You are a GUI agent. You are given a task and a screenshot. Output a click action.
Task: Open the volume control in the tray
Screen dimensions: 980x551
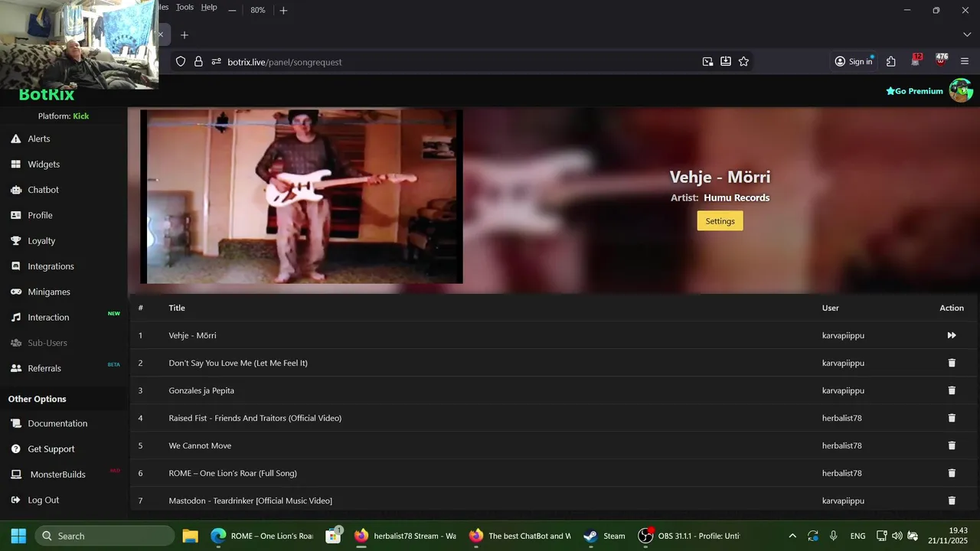[897, 536]
